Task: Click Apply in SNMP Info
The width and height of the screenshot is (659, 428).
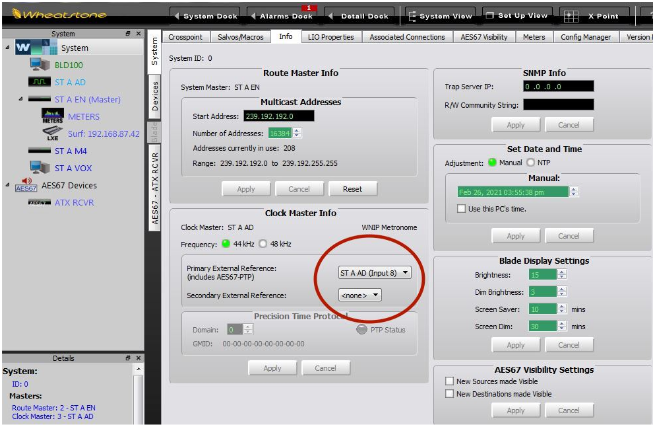Action: (516, 125)
